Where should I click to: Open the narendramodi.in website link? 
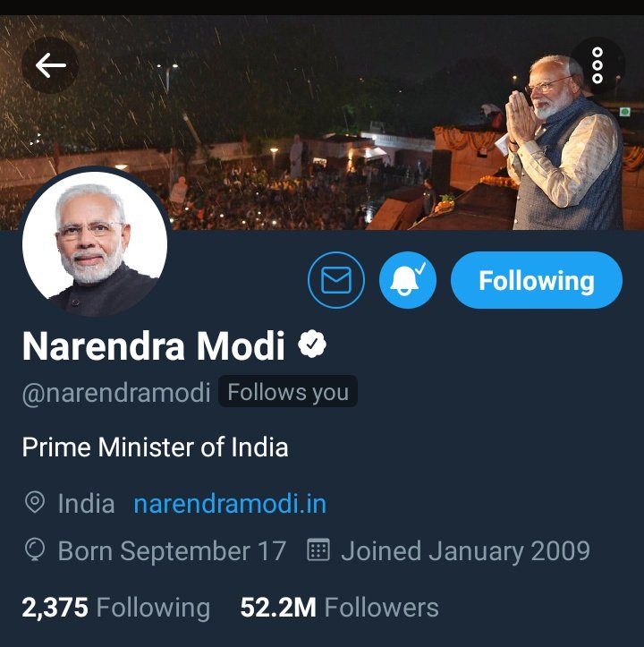click(230, 504)
